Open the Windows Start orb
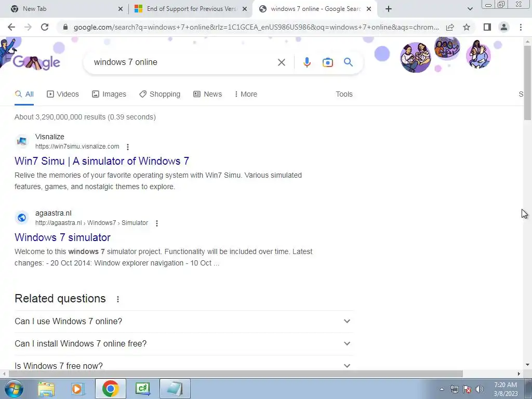 [14, 389]
